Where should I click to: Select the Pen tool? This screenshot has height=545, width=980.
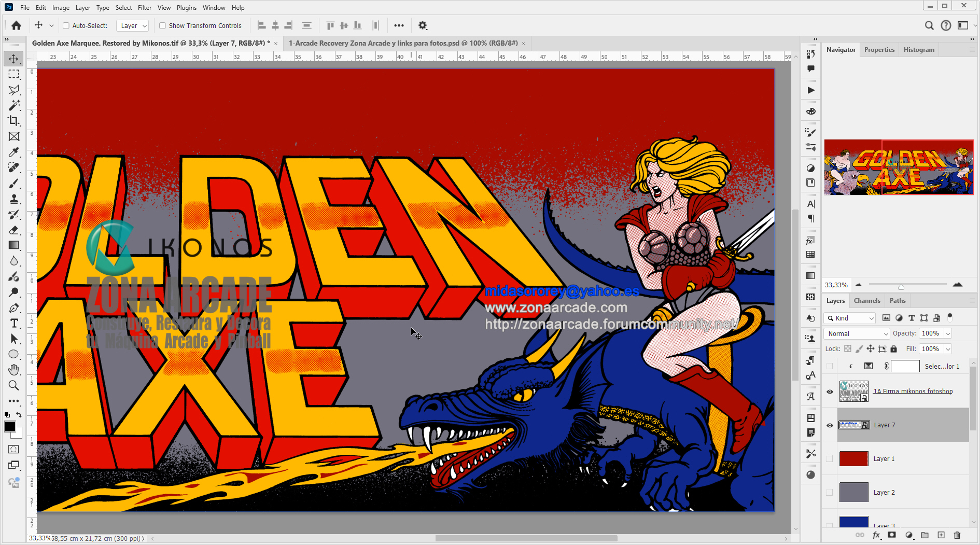click(14, 308)
